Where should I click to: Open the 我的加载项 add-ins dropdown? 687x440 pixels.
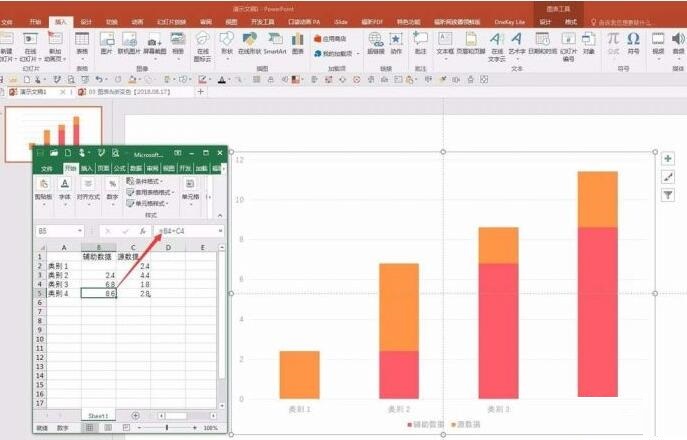[x=336, y=53]
